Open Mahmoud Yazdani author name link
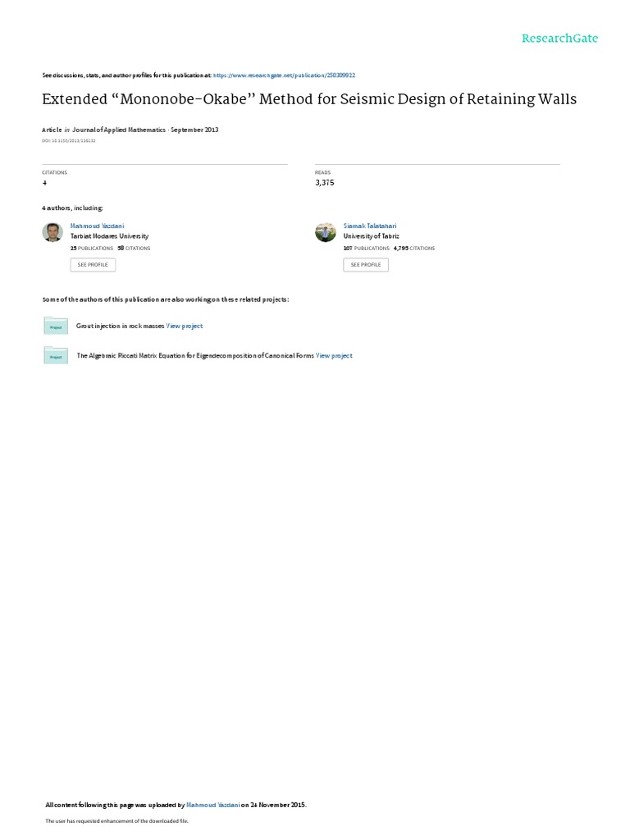Viewport: 630px width, 840px height. (97, 226)
